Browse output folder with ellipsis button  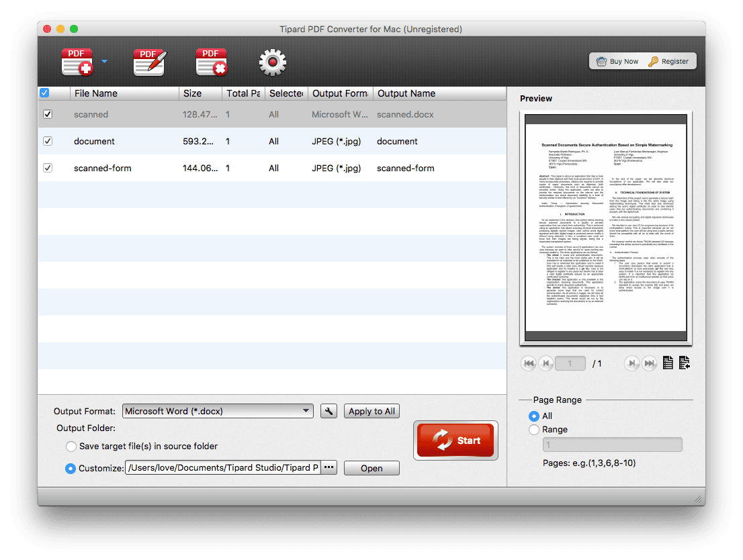(329, 467)
